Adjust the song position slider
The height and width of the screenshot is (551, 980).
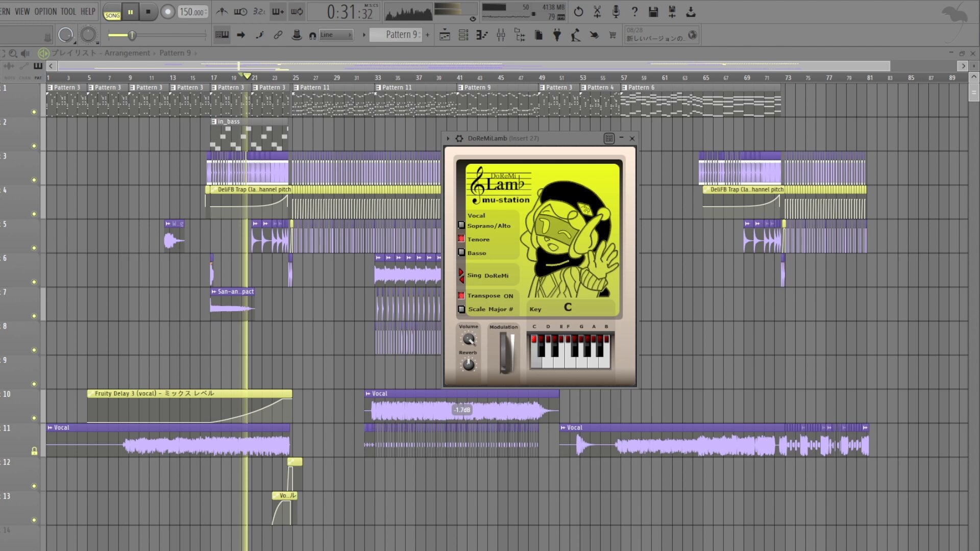point(157,35)
